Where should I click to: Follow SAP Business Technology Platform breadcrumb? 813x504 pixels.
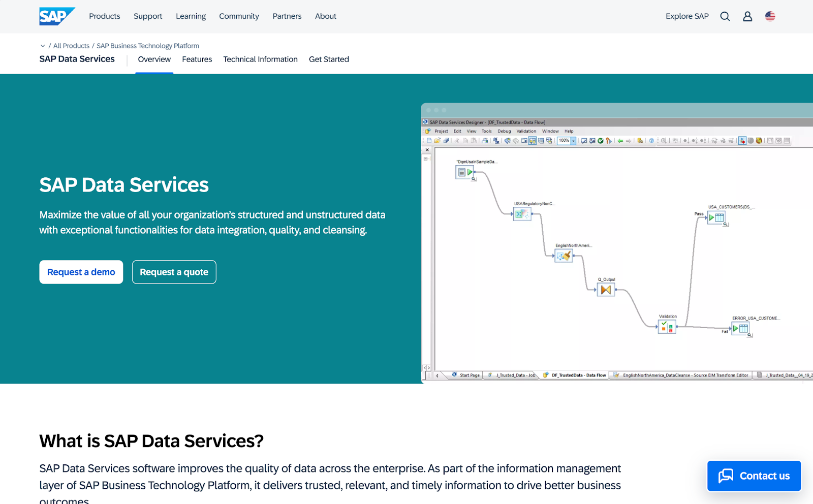[x=148, y=46]
